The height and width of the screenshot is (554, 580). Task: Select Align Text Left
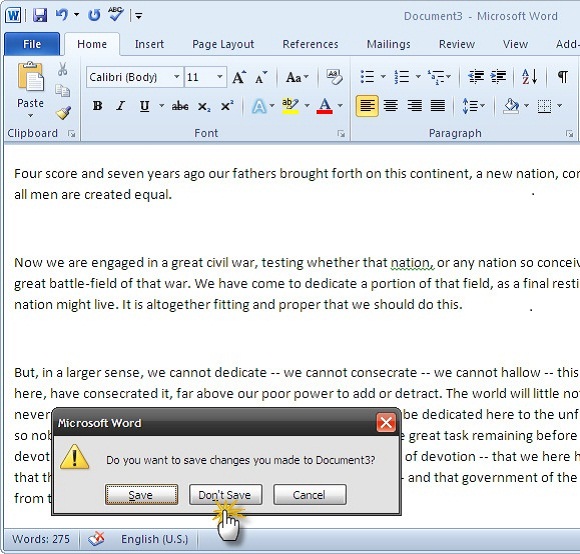click(x=367, y=106)
